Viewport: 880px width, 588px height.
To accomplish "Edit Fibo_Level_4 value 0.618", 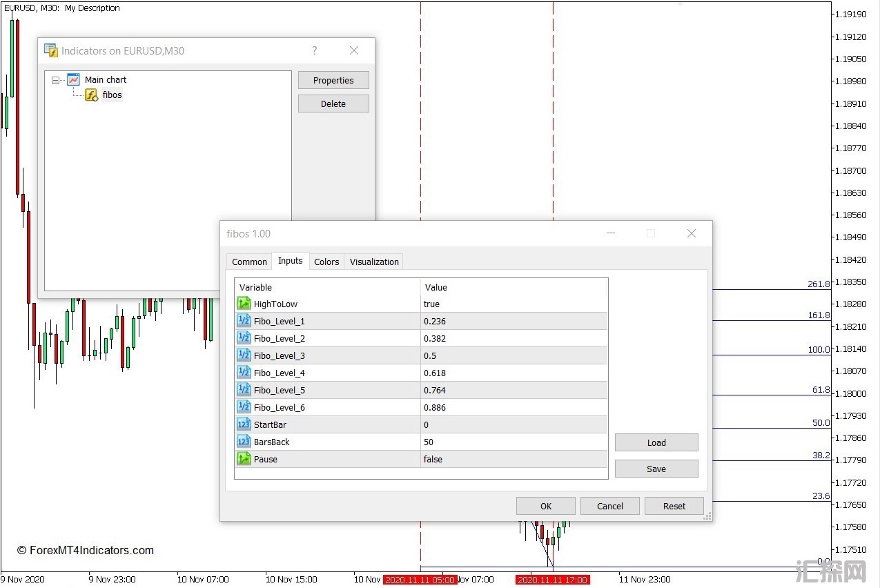I will (x=514, y=373).
